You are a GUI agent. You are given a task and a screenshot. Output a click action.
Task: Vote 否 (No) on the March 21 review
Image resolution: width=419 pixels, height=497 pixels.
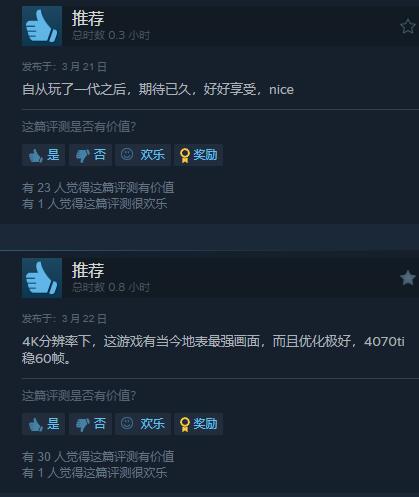coord(90,155)
